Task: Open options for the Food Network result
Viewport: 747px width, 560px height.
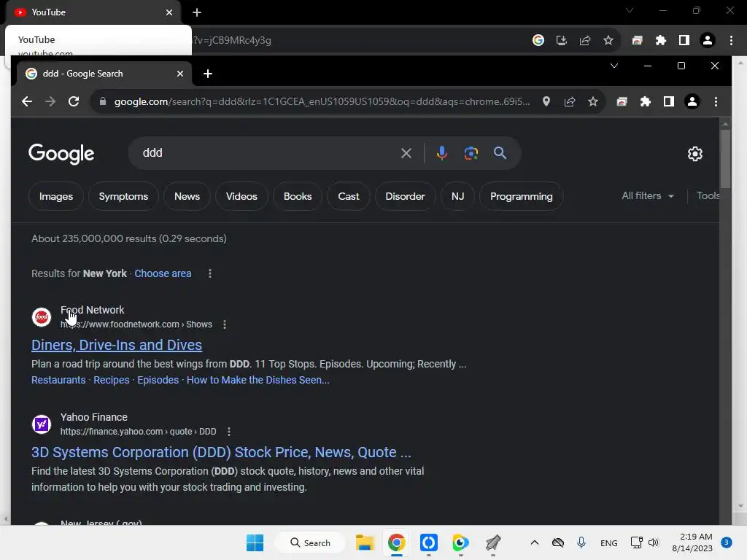Action: coord(225,324)
